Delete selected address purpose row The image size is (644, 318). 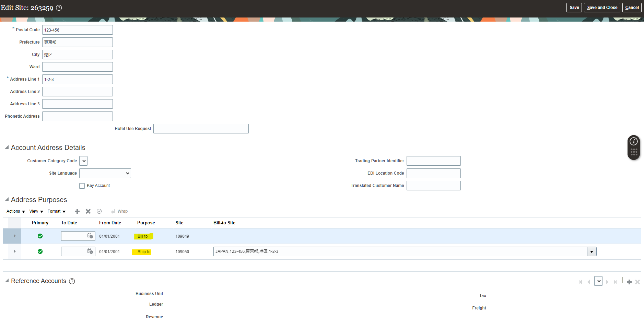[x=88, y=211]
